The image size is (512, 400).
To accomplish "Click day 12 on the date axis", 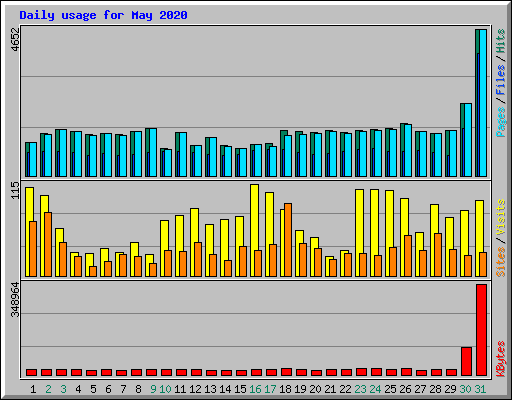I will pos(195,389).
